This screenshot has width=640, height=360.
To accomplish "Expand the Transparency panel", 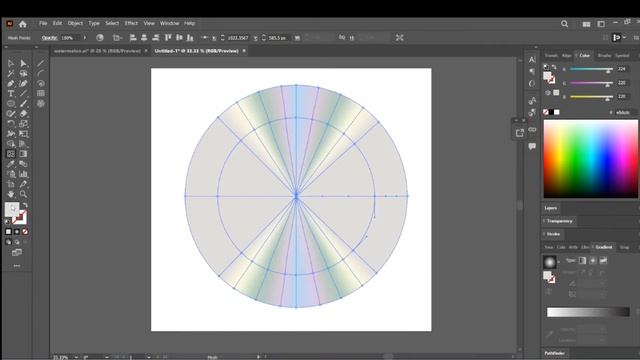I will (559, 221).
